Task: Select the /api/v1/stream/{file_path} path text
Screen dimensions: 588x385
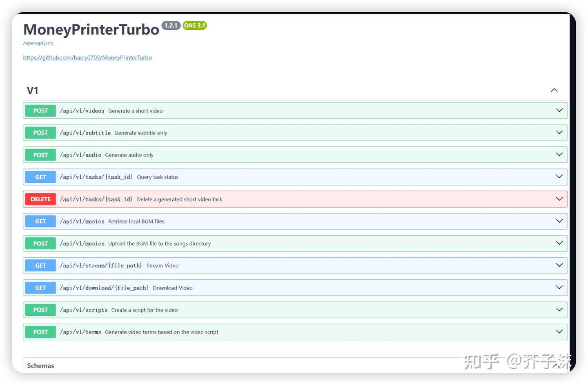Action: [101, 266]
